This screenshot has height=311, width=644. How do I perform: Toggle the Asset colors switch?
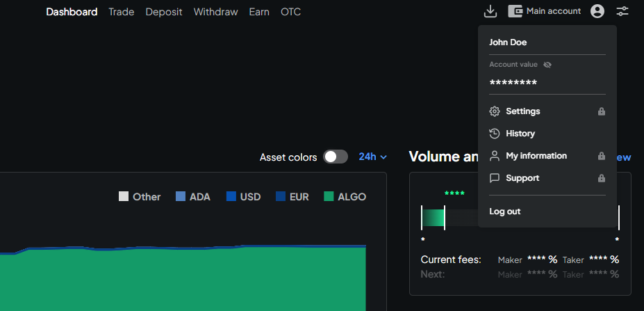tap(336, 157)
